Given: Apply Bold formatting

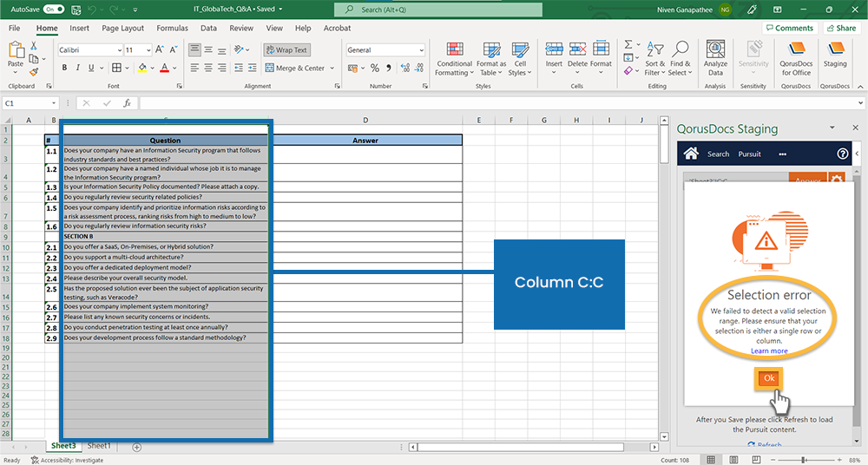Looking at the screenshot, I should coord(64,68).
